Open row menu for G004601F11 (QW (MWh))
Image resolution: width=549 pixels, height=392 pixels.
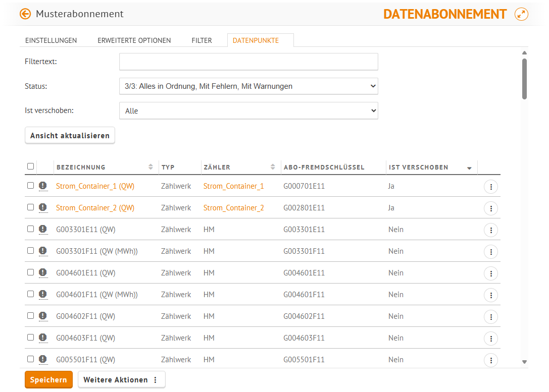[491, 296]
